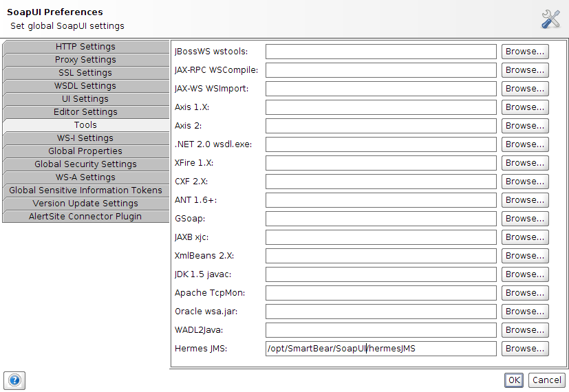Browse for CXF 2.X path
569x392 pixels.
[x=525, y=182]
